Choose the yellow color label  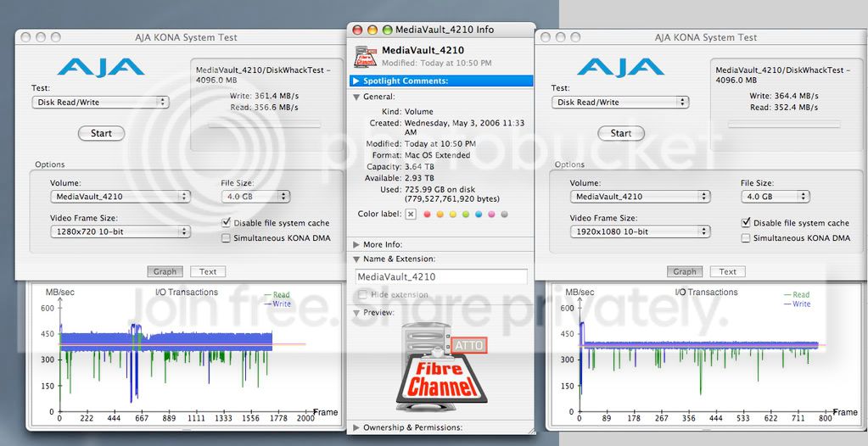pos(453,215)
